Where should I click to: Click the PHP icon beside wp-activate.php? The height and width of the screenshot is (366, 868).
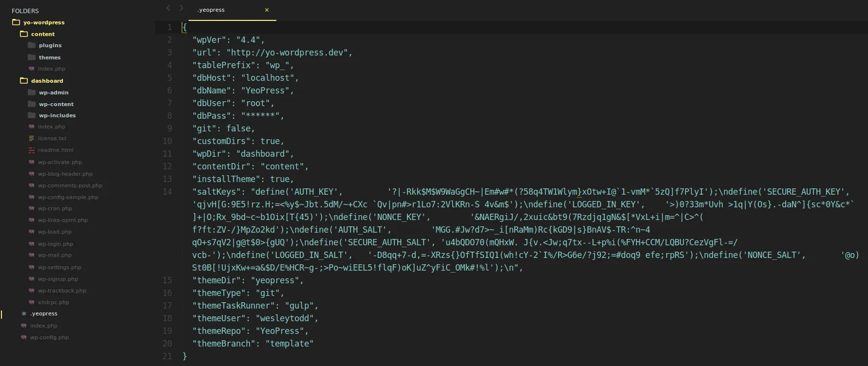coord(32,162)
